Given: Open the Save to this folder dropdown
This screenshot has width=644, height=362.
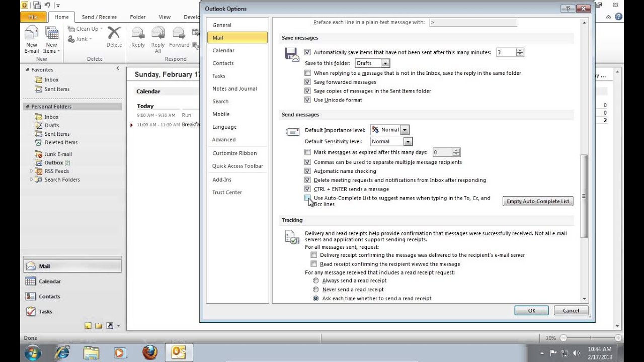Looking at the screenshot, I should pos(385,63).
